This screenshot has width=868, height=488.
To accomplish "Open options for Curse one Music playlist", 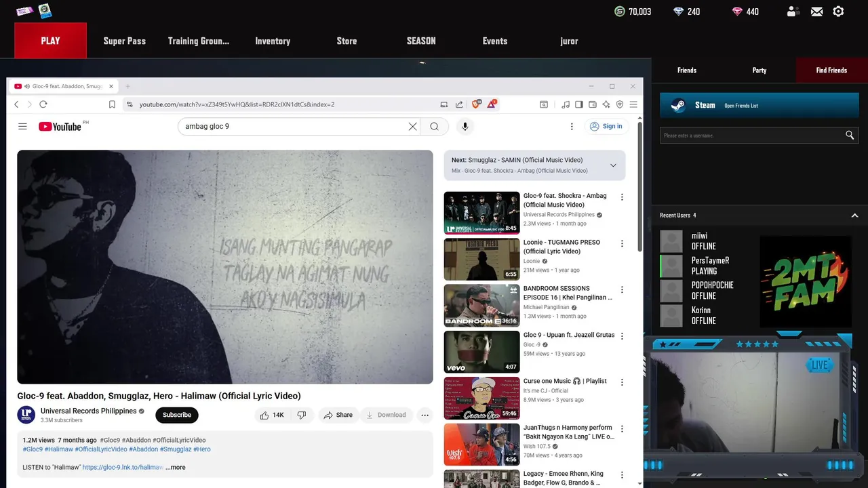I will tap(622, 382).
